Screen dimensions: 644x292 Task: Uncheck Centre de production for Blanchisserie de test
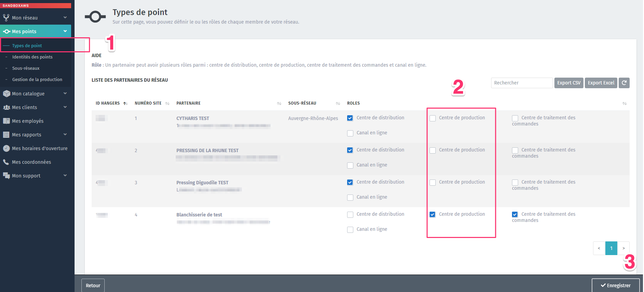pyautogui.click(x=433, y=214)
